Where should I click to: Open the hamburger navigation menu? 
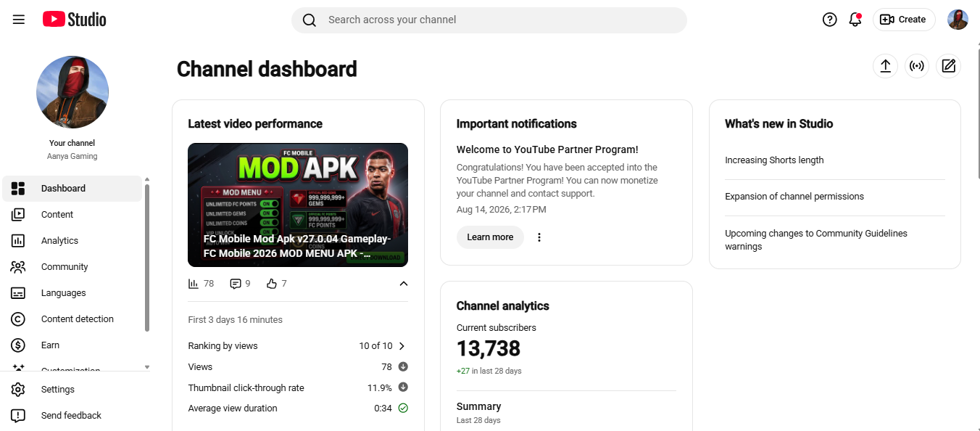point(19,20)
